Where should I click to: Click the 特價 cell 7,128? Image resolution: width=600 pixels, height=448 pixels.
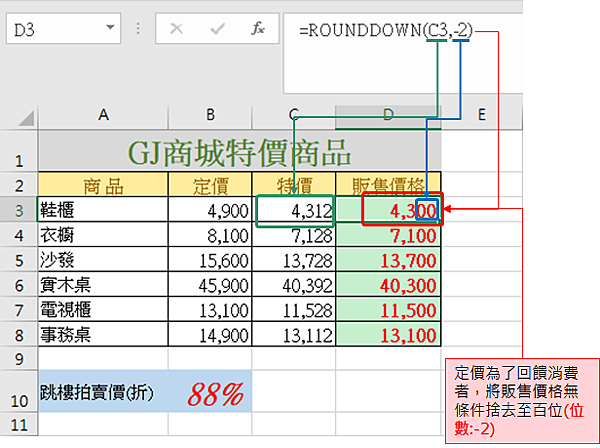[293, 234]
